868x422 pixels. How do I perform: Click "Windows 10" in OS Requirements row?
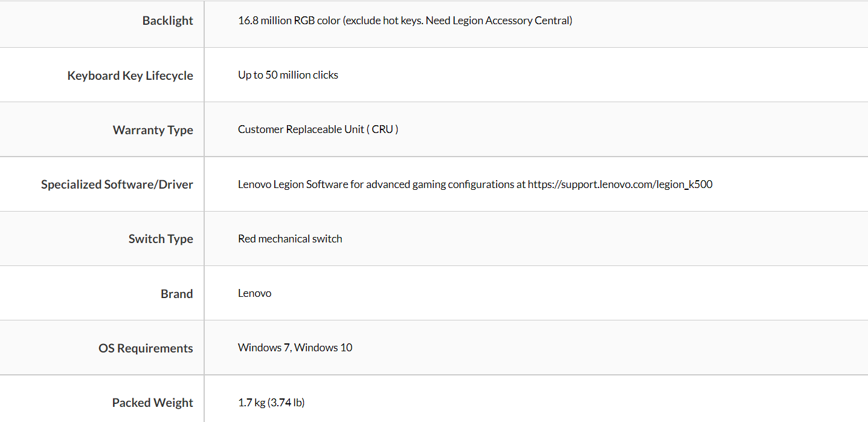[x=324, y=348]
